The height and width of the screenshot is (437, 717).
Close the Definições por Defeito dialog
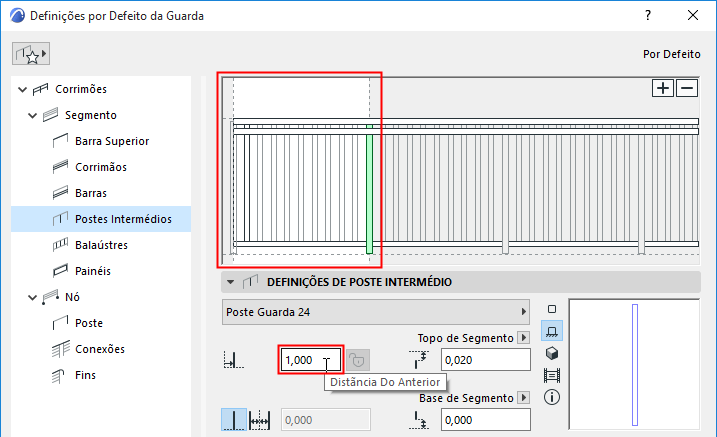pyautogui.click(x=693, y=16)
